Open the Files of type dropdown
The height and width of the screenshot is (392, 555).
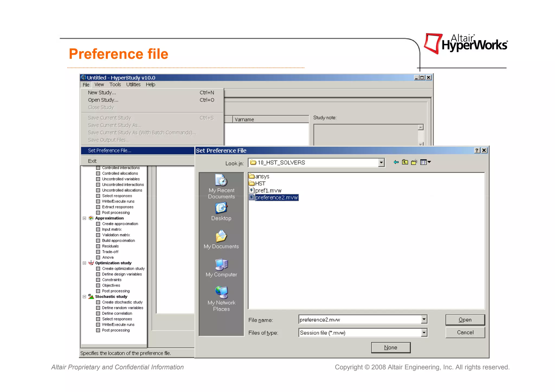point(424,333)
